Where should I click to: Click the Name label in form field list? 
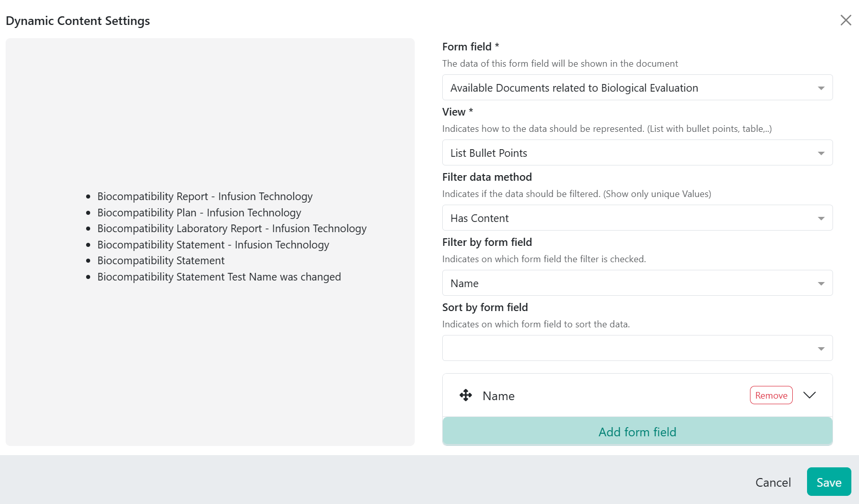point(498,396)
